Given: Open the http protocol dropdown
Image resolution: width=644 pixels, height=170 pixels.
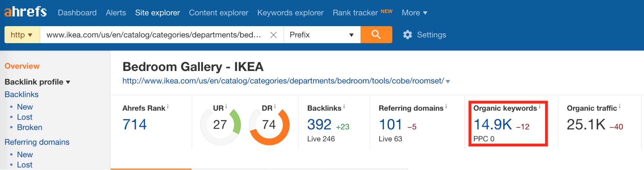Looking at the screenshot, I should (x=22, y=35).
